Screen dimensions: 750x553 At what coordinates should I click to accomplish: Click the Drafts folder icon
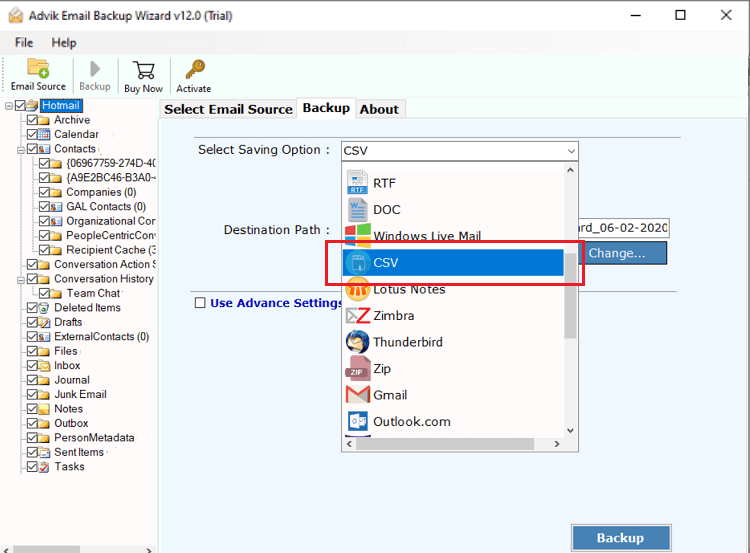(44, 322)
